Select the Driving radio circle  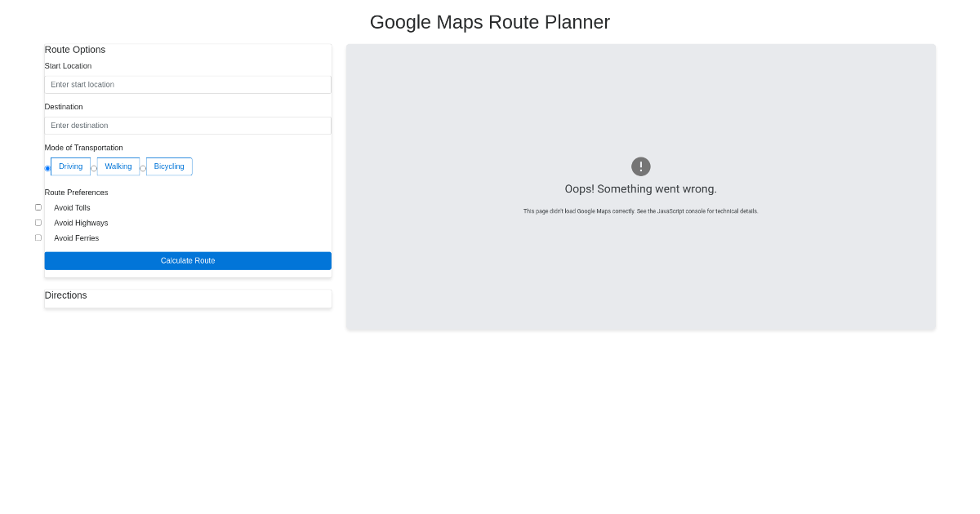(x=47, y=168)
